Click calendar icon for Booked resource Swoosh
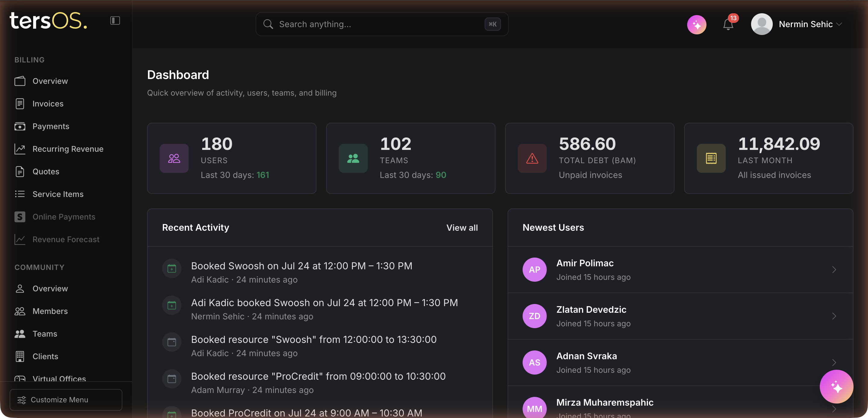The width and height of the screenshot is (868, 418). pyautogui.click(x=172, y=342)
